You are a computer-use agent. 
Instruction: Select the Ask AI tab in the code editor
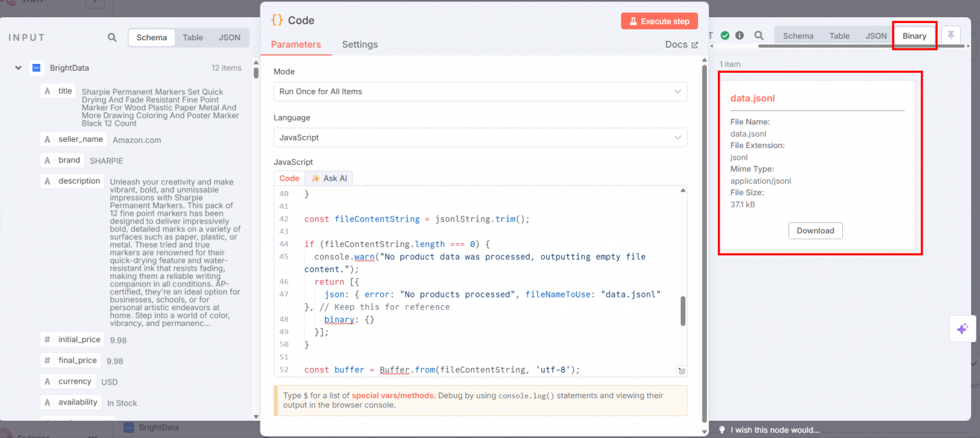(x=329, y=178)
